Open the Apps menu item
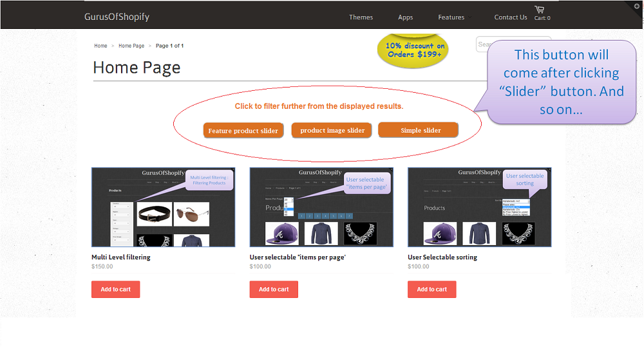The width and height of the screenshot is (644, 354). pyautogui.click(x=405, y=17)
